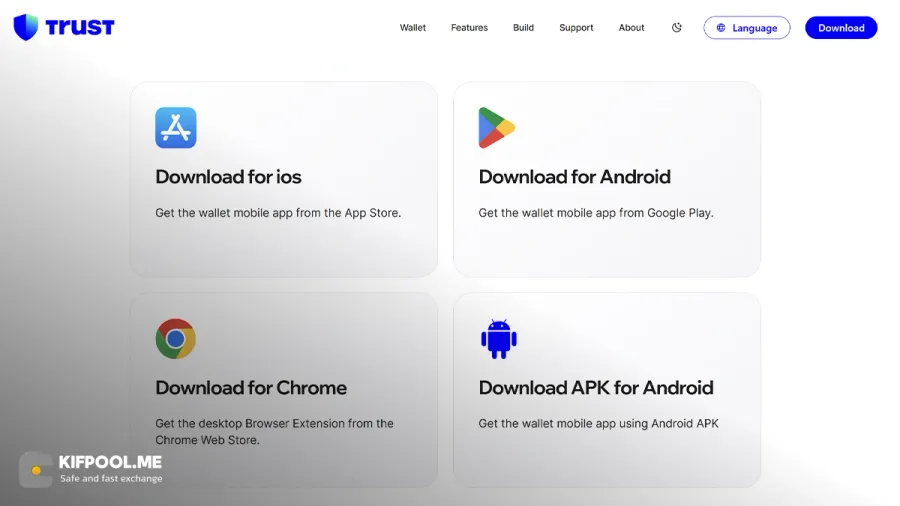Open the Build menu item
The image size is (900, 506).
[523, 28]
